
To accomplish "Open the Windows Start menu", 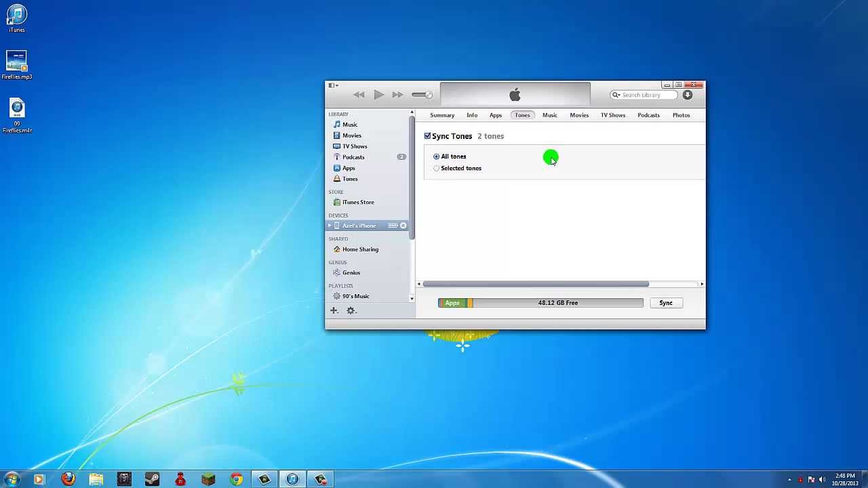I will pyautogui.click(x=12, y=479).
